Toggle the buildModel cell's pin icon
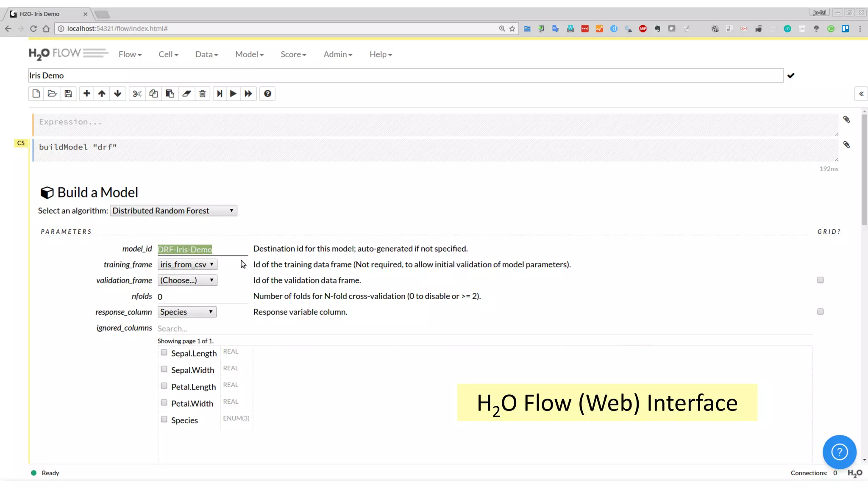 tap(846, 145)
